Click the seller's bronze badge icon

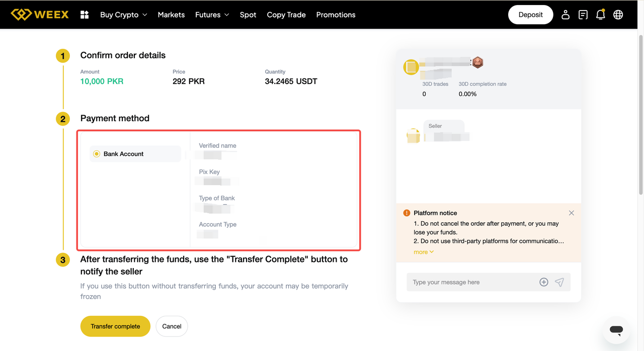(477, 62)
